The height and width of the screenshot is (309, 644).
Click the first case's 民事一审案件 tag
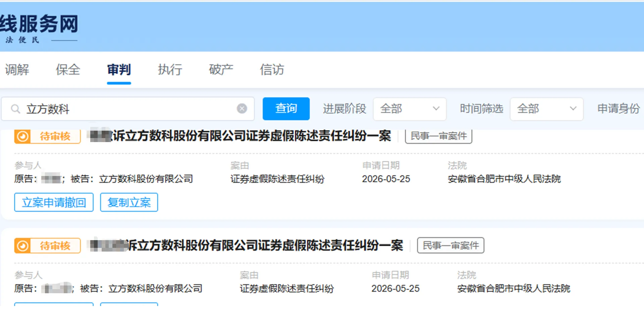[x=439, y=136]
